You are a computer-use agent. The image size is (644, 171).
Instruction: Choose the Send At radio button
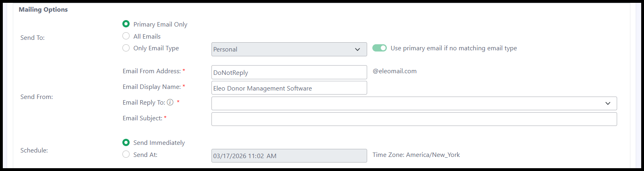point(126,154)
